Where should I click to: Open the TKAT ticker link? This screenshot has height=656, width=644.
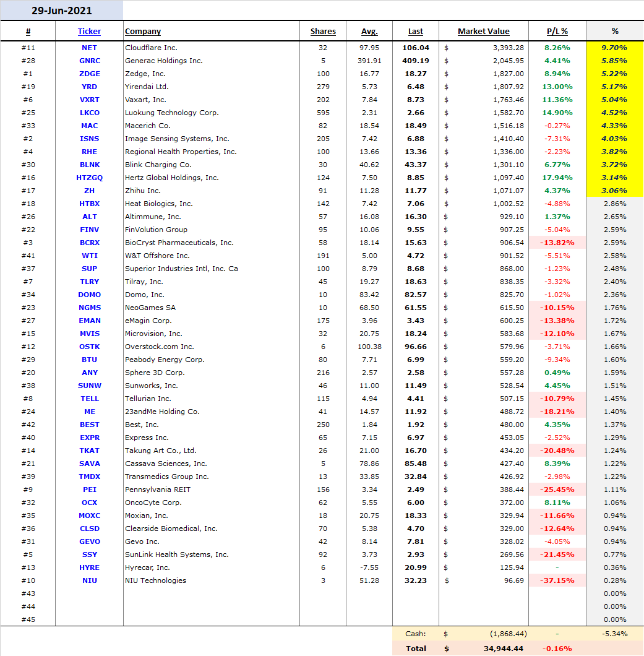pyautogui.click(x=90, y=450)
